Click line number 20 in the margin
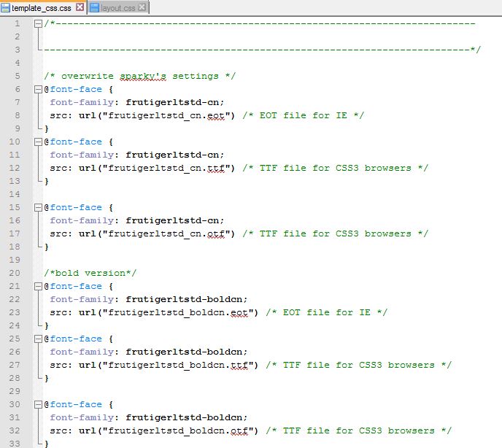 tap(15, 273)
